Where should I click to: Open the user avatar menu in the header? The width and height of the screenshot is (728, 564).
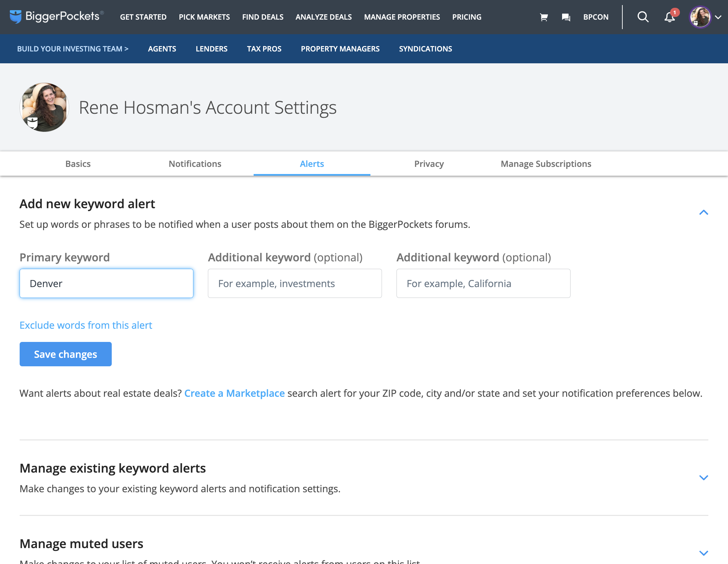(700, 17)
